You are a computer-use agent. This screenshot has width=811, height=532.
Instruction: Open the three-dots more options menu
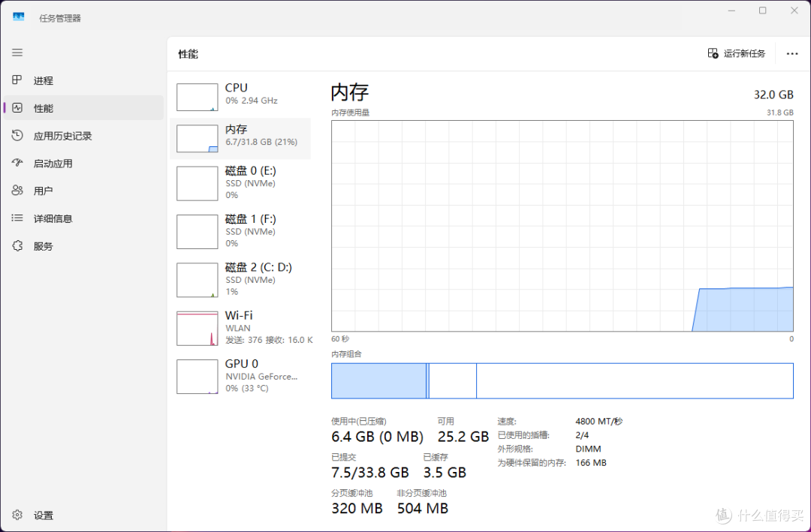pyautogui.click(x=792, y=54)
